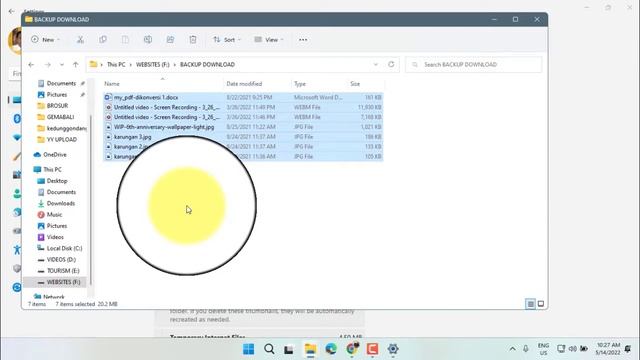The height and width of the screenshot is (360, 640).
Task: Select This PC in breadcrumb path
Action: tap(116, 64)
